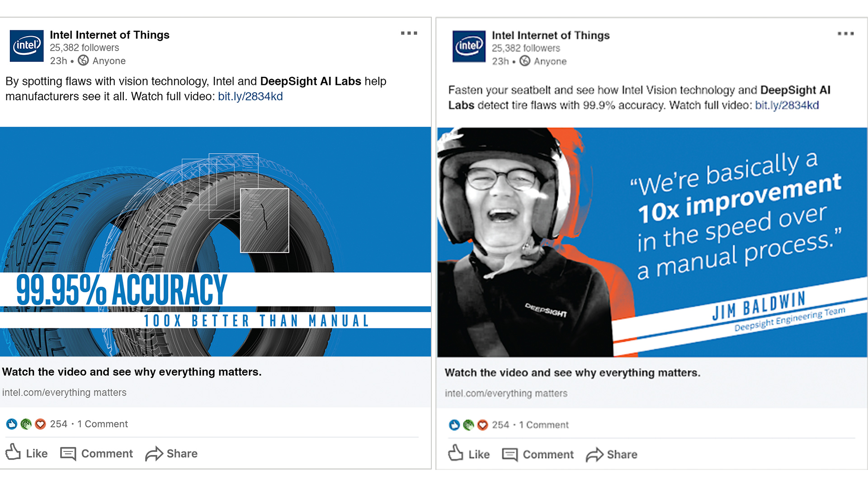View the 254 reactions on the right post
Viewport: 868px width, 488px height.
pos(500,425)
